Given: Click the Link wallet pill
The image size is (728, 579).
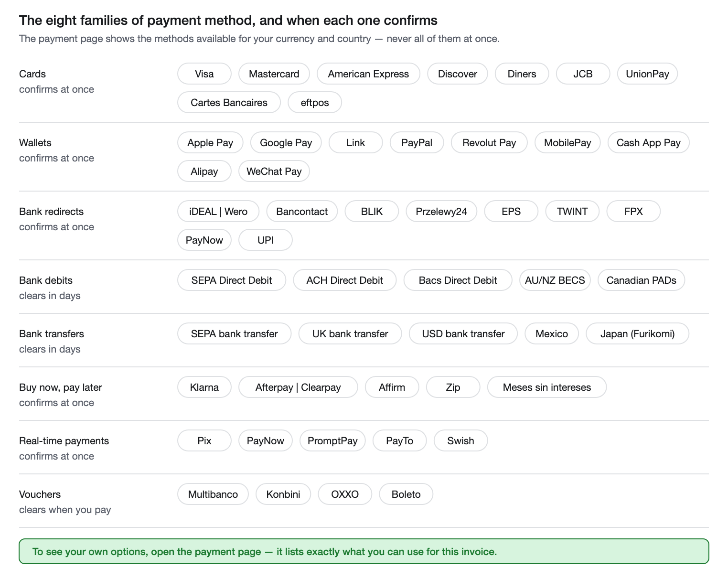Looking at the screenshot, I should click(356, 142).
